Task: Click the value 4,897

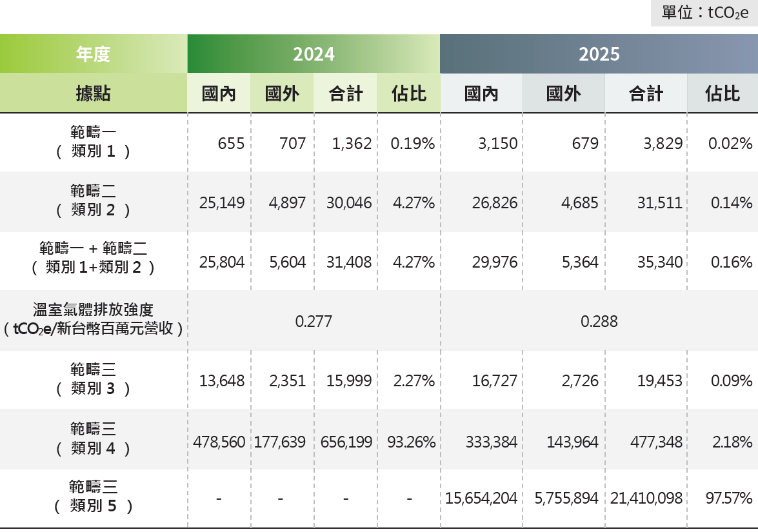Action: pos(287,203)
